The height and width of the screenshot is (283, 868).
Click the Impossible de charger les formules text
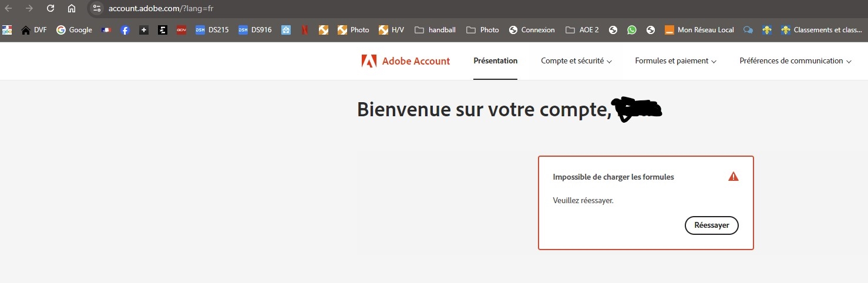point(614,177)
